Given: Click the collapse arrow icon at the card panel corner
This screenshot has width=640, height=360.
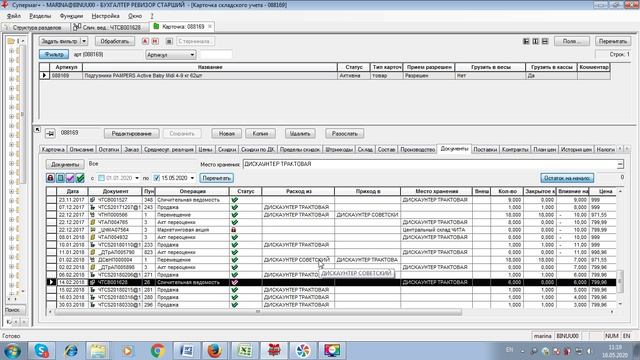Looking at the screenshot, I should 37,129.
